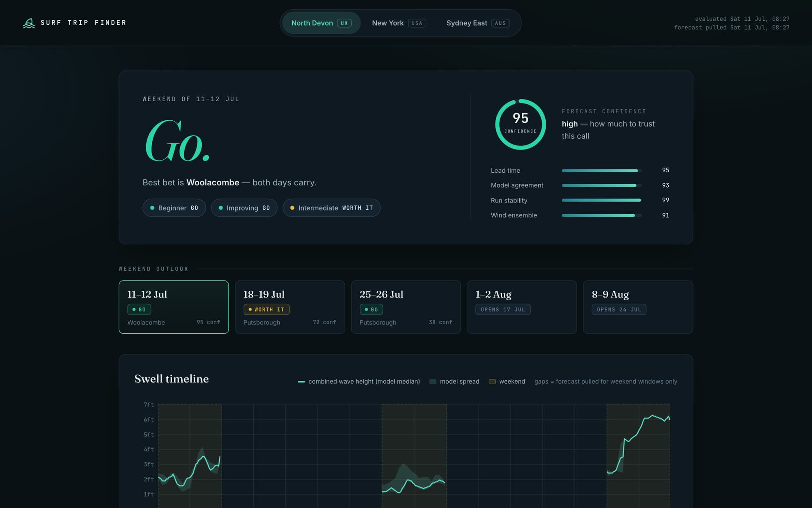Click the Lead time confidence bar
This screenshot has height=508, width=812.
click(602, 171)
